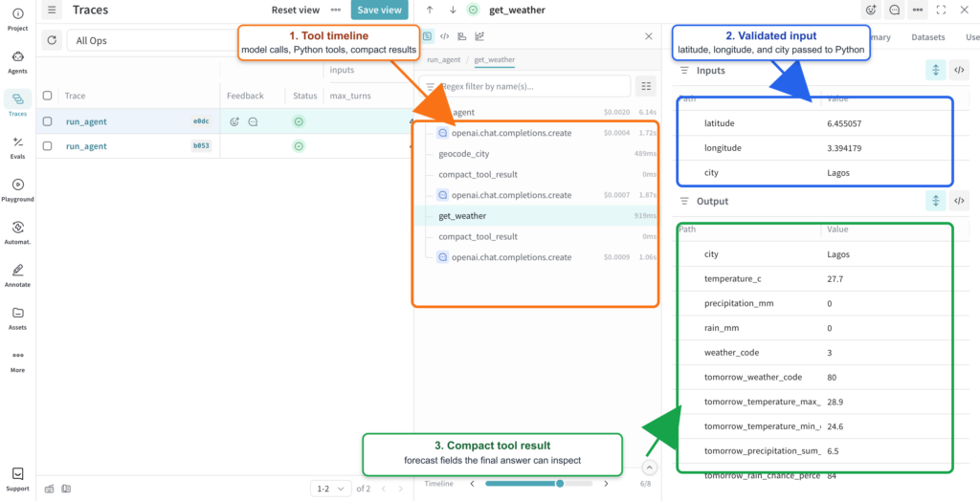980x501 pixels.
Task: Open the rows-per-page 1-2 dropdown
Action: [x=330, y=489]
